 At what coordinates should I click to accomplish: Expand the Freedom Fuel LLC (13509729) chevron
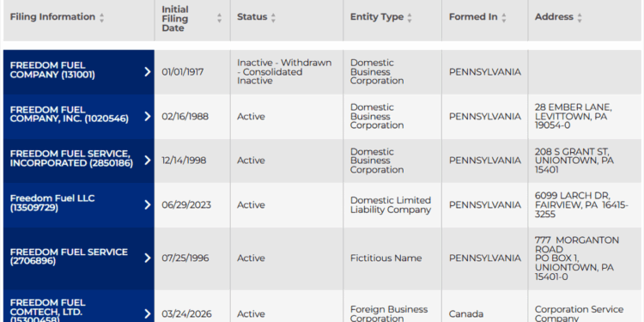pos(148,204)
